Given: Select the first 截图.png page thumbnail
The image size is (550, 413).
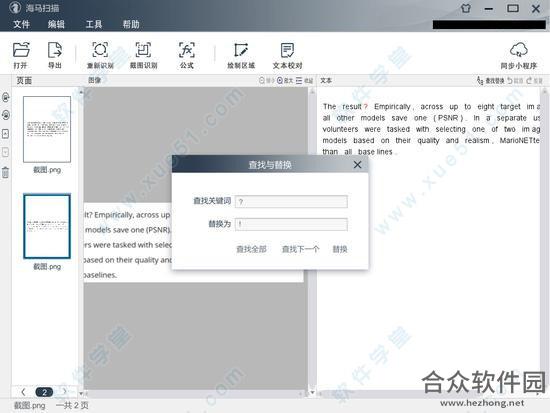Looking at the screenshot, I should (47, 129).
